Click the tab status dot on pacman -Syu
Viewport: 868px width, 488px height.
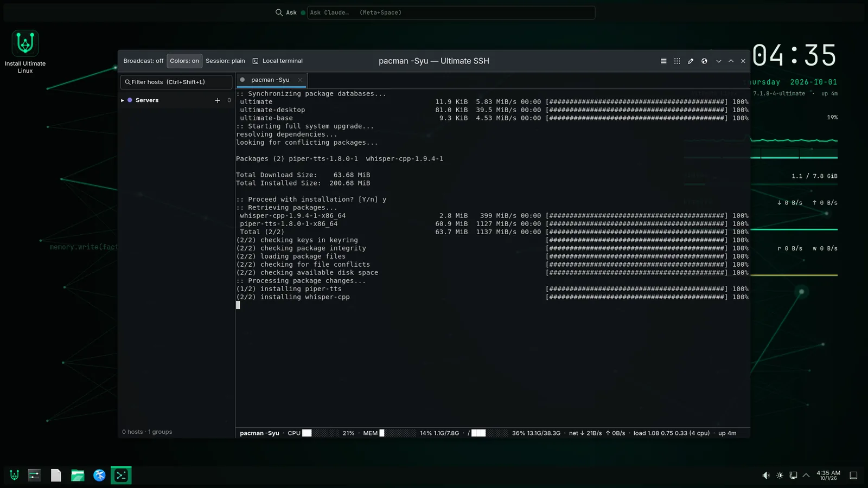(242, 80)
